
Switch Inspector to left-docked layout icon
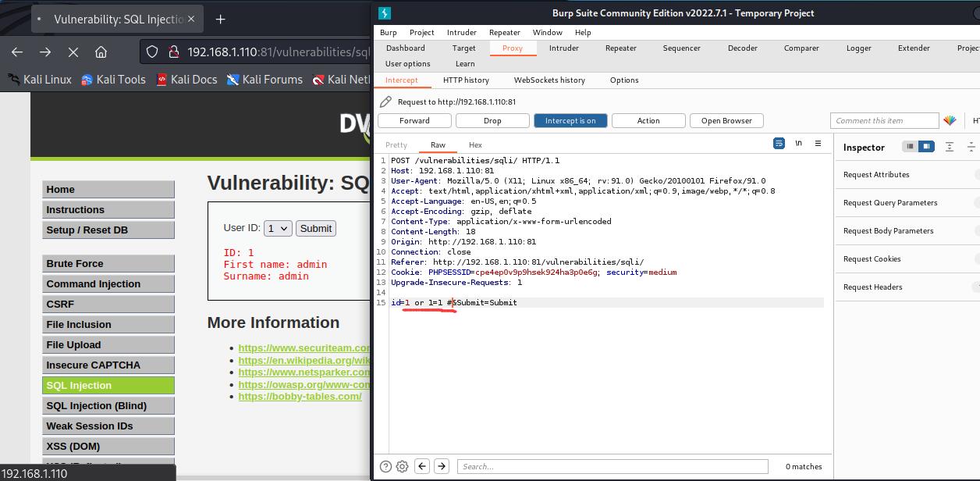point(910,147)
